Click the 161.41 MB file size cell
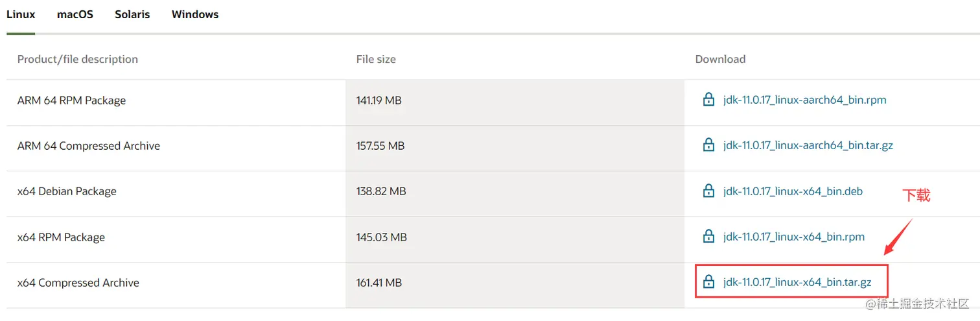 click(x=379, y=283)
